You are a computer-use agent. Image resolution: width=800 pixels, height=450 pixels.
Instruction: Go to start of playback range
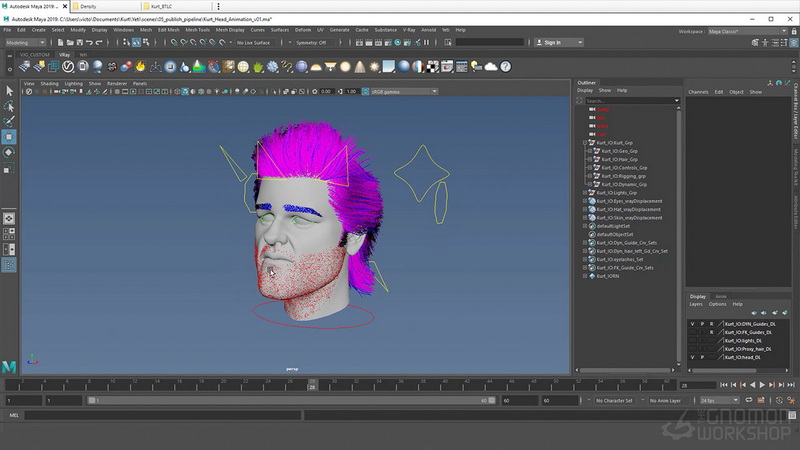click(724, 385)
